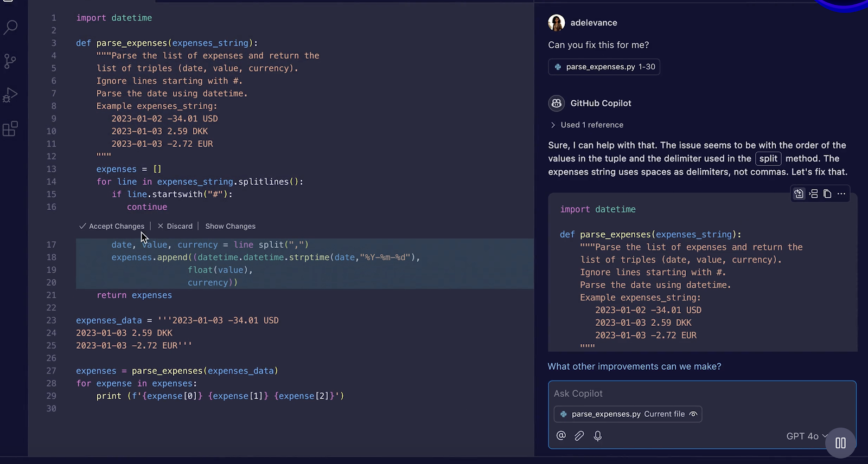Attach context with the paperclip icon
868x464 pixels.
pyautogui.click(x=579, y=436)
